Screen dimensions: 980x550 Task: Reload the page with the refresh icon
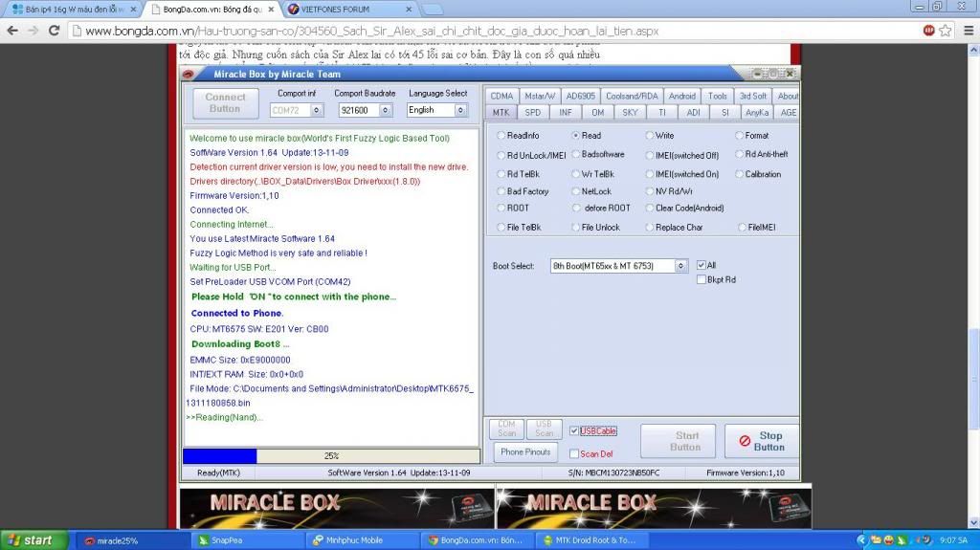[55, 31]
